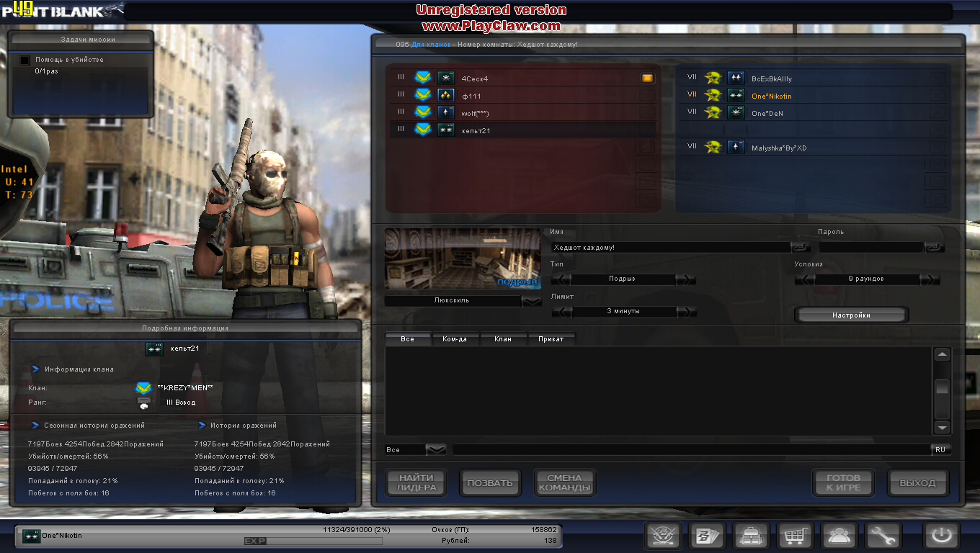Click the rank badge in кельт21's team row
The height and width of the screenshot is (553, 980).
pos(446,130)
